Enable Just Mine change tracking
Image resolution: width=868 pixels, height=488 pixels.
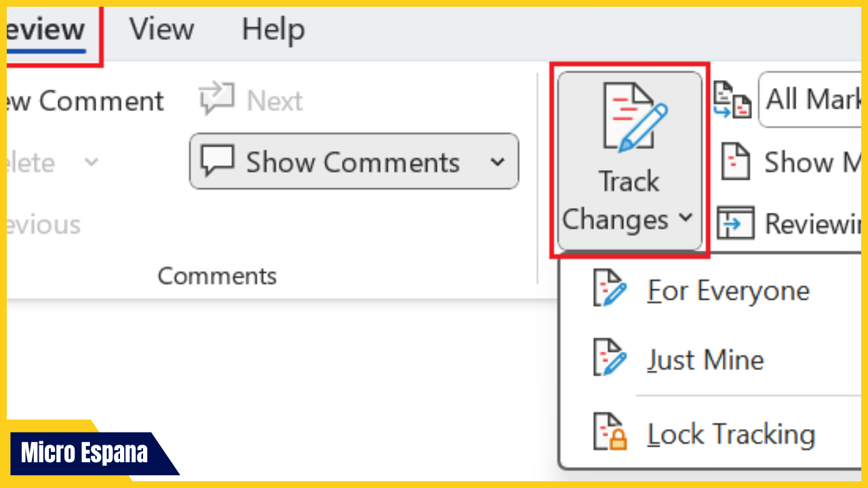point(705,359)
